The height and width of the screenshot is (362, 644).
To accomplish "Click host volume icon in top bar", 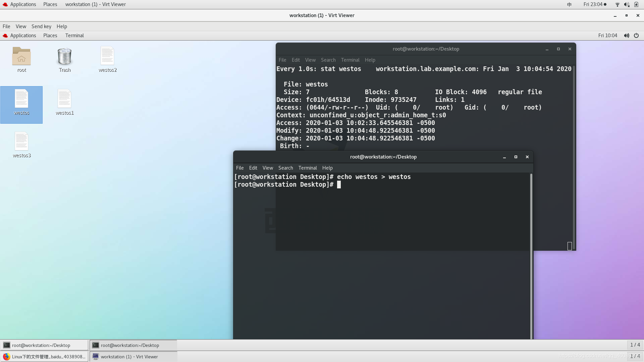I will tap(627, 4).
